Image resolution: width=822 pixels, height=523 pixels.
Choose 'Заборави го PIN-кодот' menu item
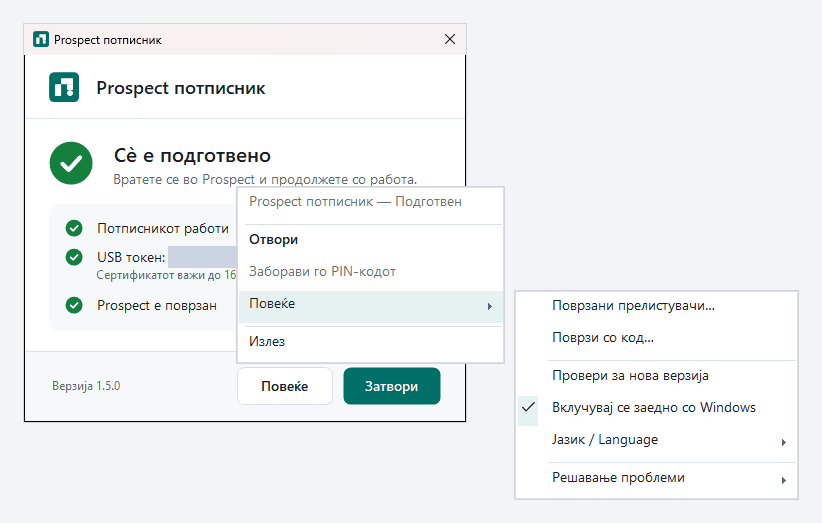coord(371,271)
